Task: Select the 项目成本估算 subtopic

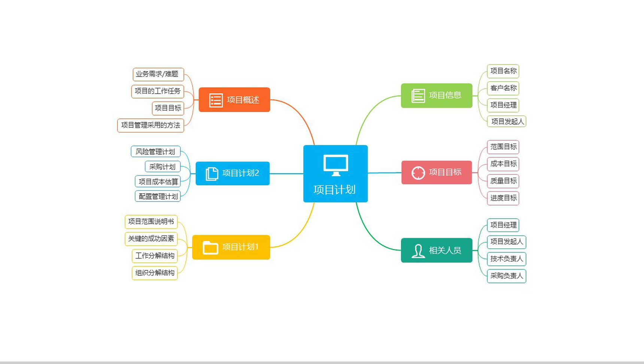Action: [158, 182]
